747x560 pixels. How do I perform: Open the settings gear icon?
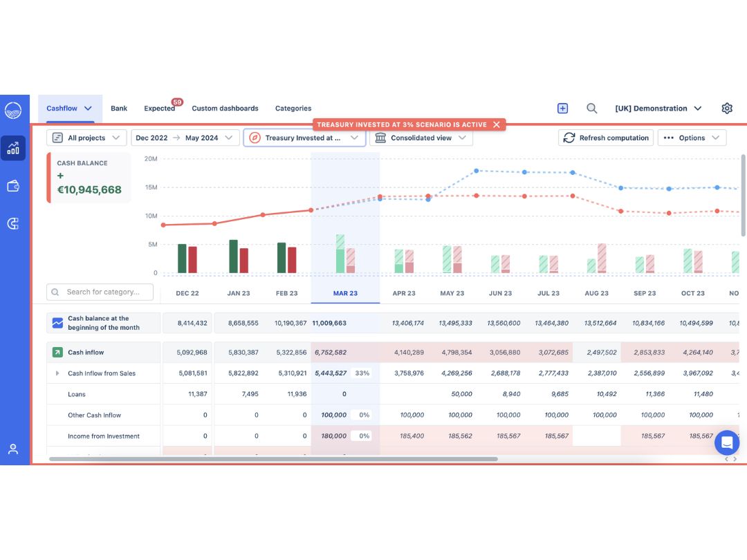tap(726, 109)
